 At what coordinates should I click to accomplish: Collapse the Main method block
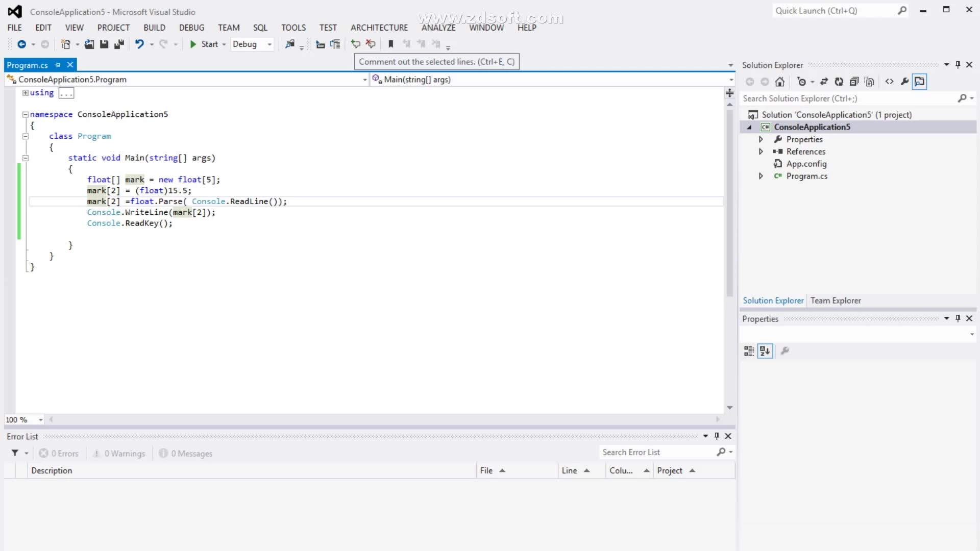pos(25,158)
